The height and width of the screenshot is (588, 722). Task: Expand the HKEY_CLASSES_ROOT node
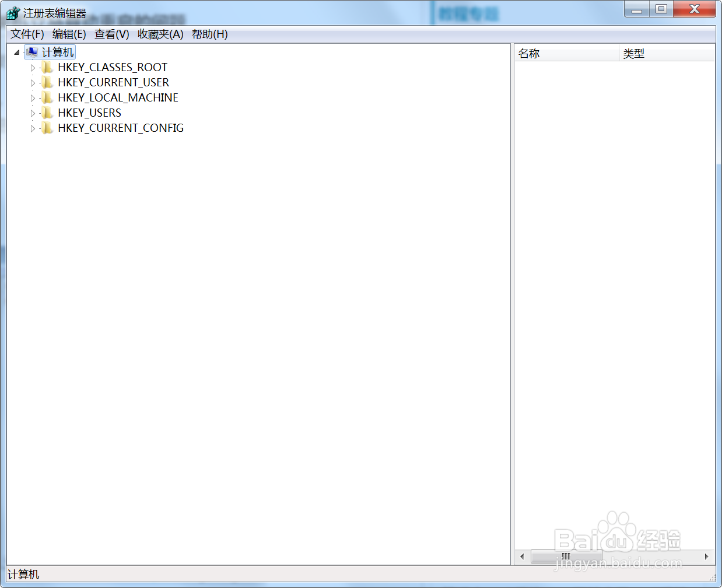(x=33, y=67)
